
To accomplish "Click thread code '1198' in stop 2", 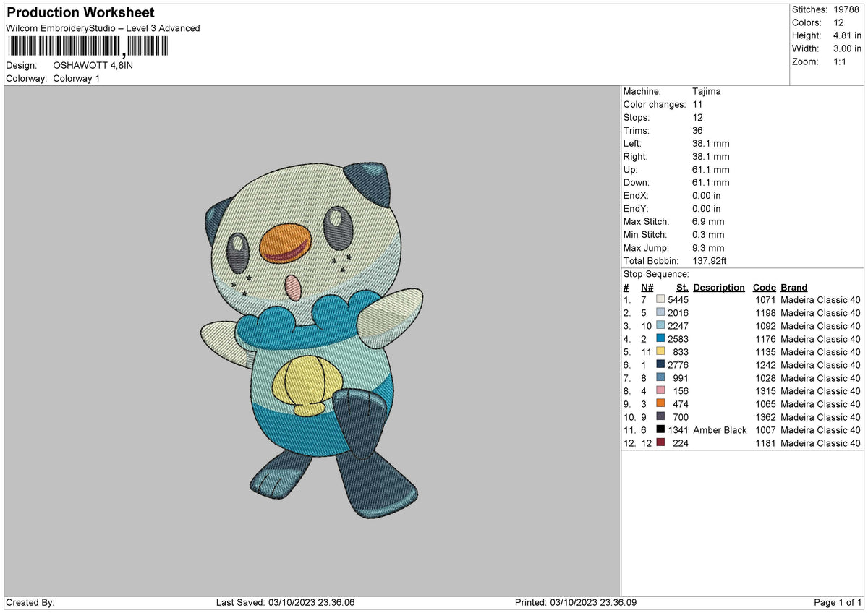I will [765, 313].
